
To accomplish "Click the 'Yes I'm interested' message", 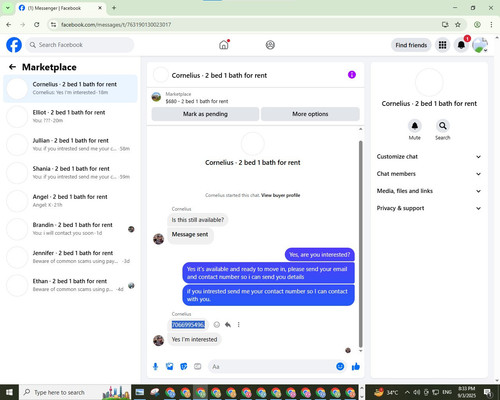I will click(x=194, y=339).
